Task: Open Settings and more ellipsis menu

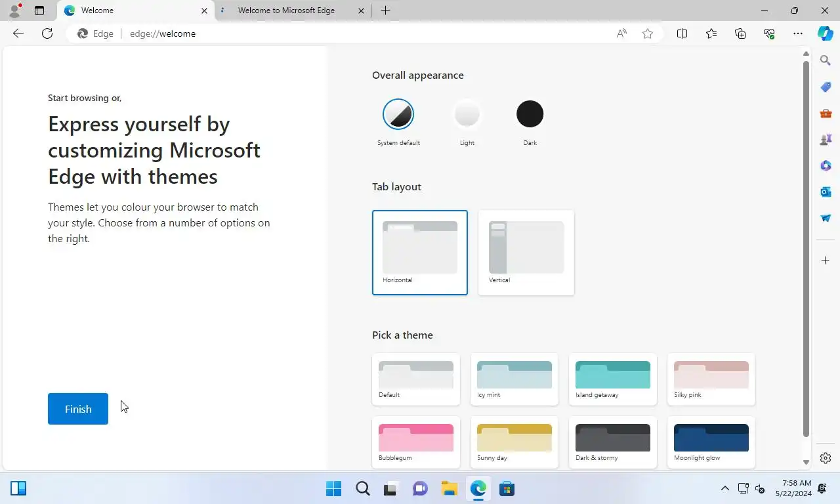Action: coord(798,33)
